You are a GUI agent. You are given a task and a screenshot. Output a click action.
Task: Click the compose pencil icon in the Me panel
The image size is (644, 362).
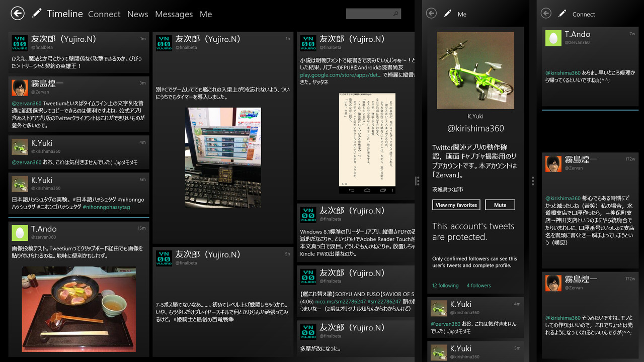[x=447, y=14]
